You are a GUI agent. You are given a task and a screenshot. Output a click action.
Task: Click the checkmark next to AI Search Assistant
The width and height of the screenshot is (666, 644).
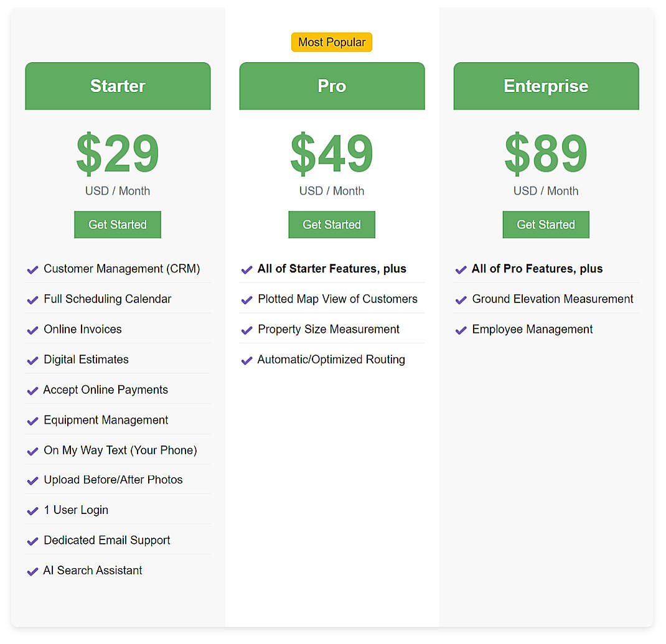(32, 571)
